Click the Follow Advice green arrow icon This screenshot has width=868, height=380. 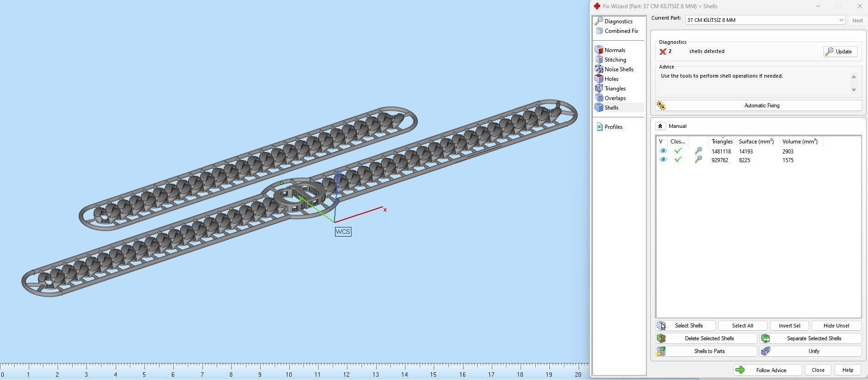(740, 370)
